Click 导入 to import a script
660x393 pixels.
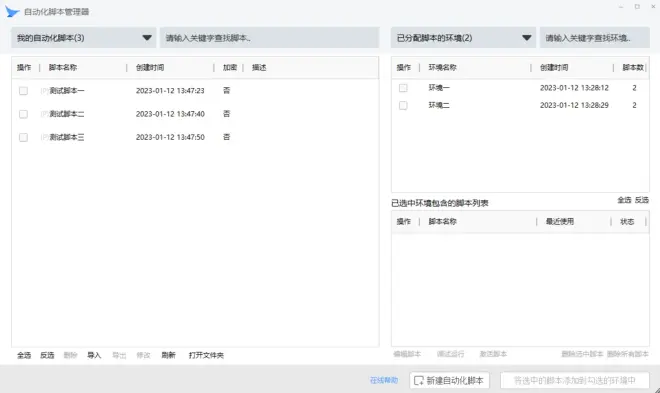[94, 355]
